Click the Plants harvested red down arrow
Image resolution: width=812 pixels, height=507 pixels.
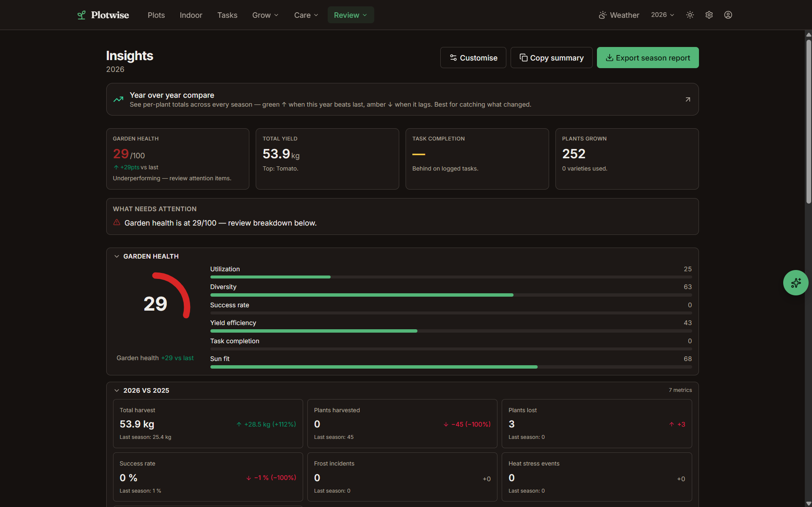pos(446,424)
